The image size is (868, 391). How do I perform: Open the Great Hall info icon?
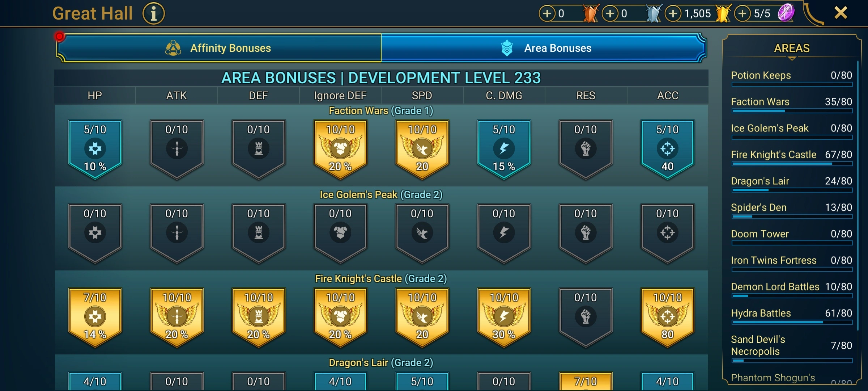tap(153, 14)
